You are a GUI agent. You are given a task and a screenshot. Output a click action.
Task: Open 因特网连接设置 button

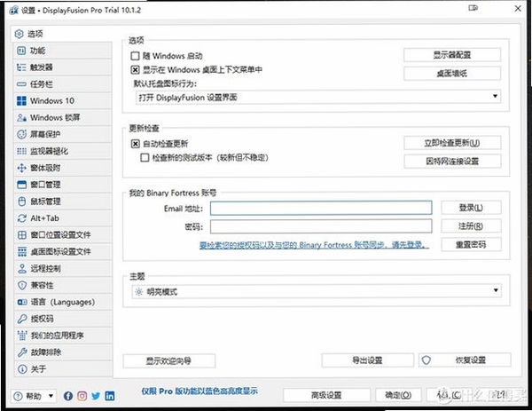[452, 161]
